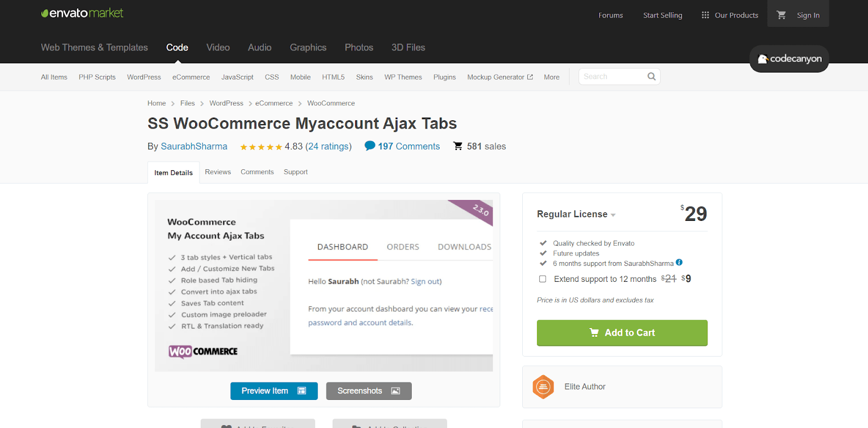Click the Add to Cart button
Viewport: 868px width, 428px height.
tap(622, 333)
